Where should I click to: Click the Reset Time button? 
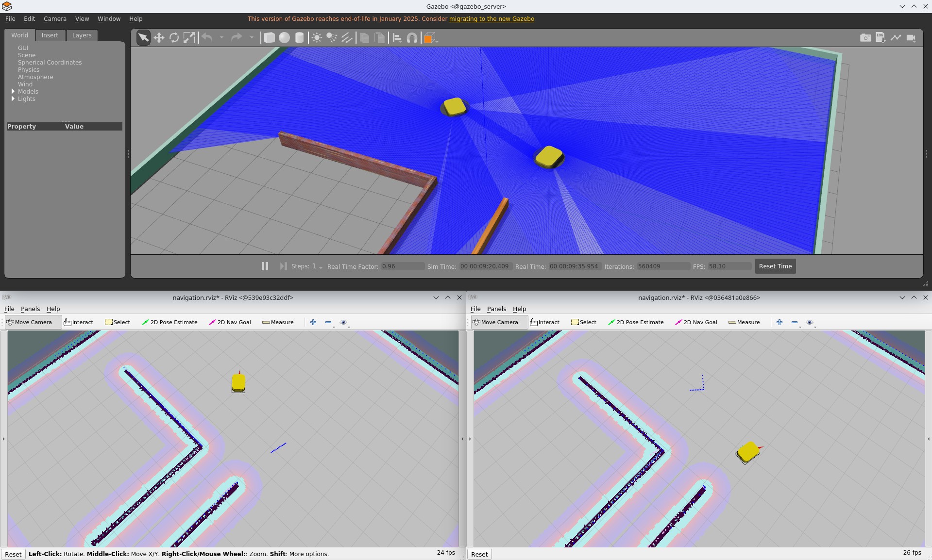775,266
